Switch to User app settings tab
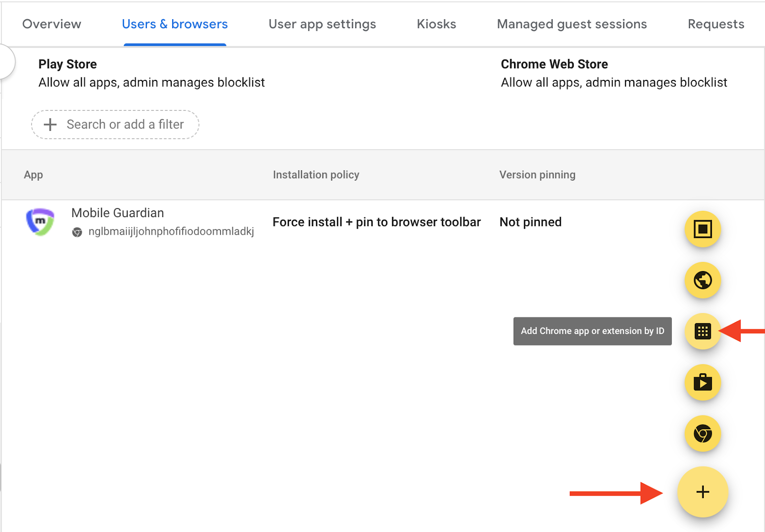Viewport: 765px width, 532px height. pos(322,24)
